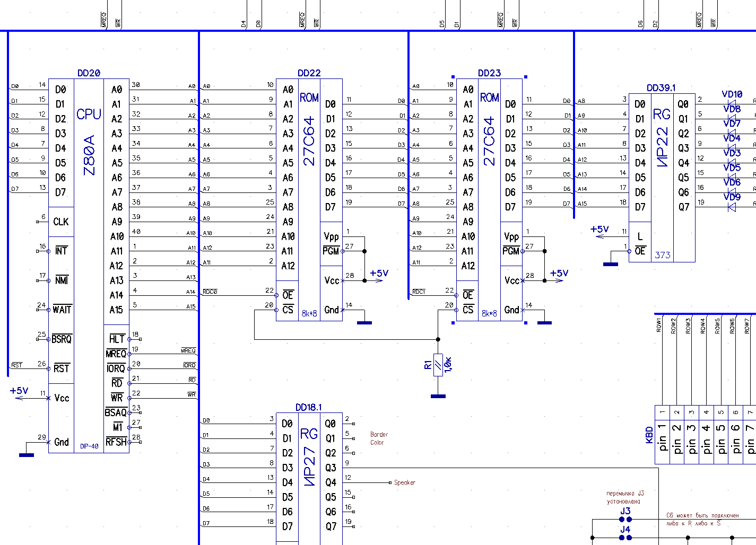Click the +5V label at DD39.1 L pin

click(x=599, y=229)
